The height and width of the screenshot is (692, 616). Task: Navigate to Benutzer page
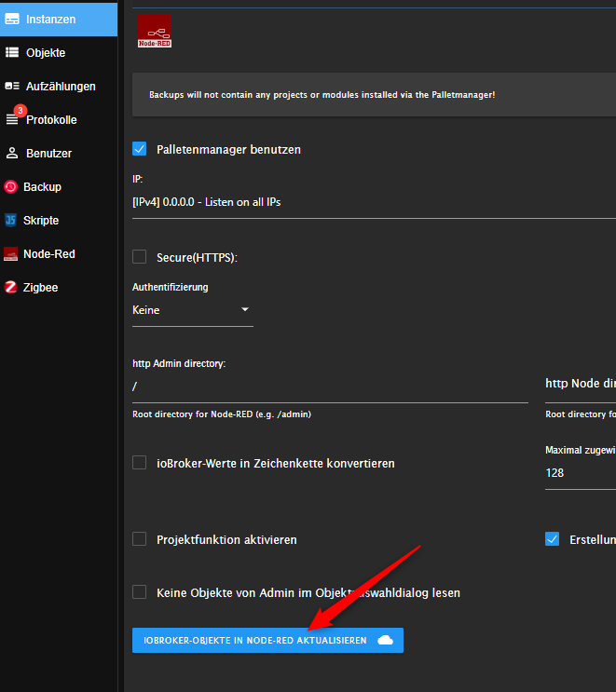[x=59, y=153]
